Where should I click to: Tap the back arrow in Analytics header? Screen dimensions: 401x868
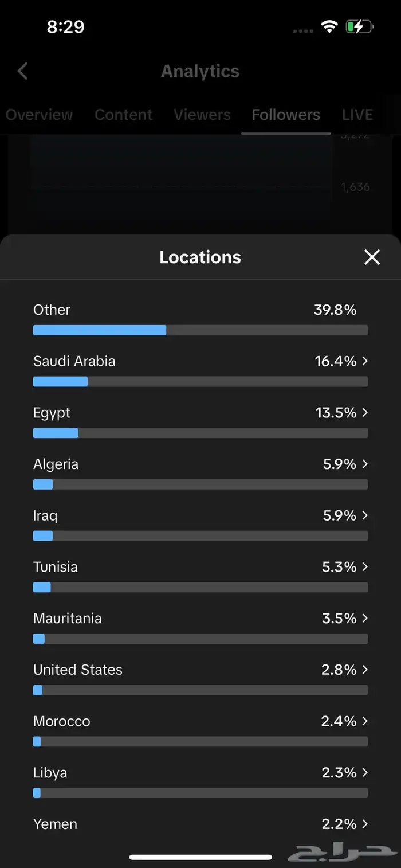point(23,72)
